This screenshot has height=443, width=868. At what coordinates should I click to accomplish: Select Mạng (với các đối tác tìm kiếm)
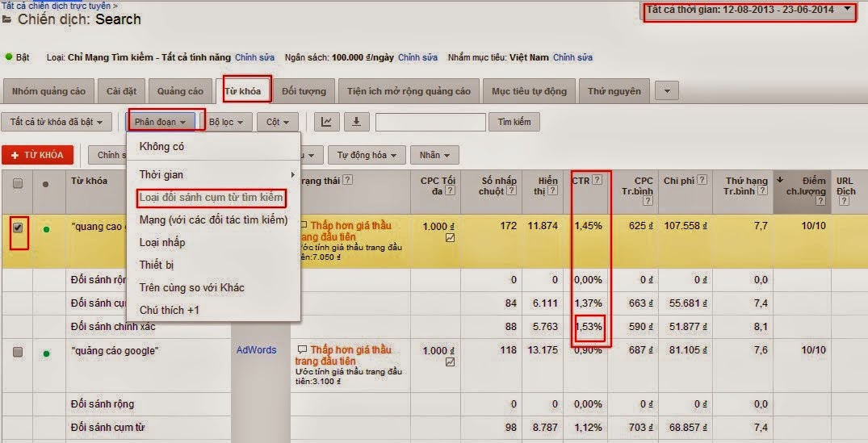(214, 220)
